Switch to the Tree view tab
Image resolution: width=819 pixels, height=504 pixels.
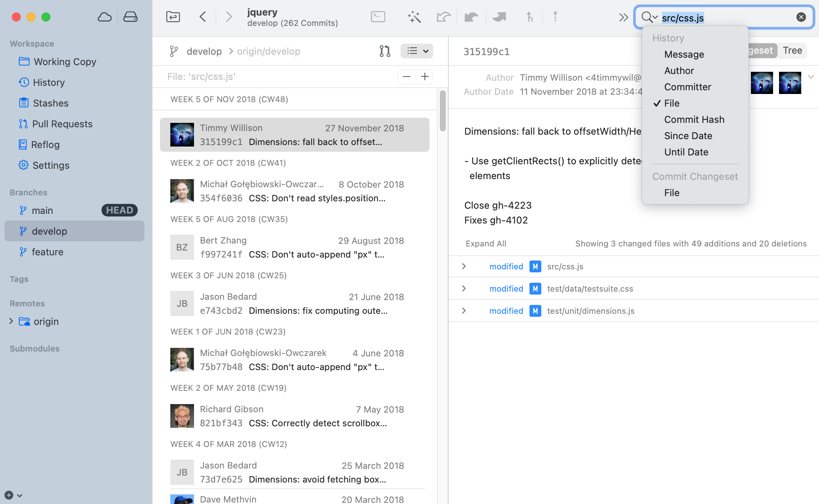pyautogui.click(x=792, y=51)
